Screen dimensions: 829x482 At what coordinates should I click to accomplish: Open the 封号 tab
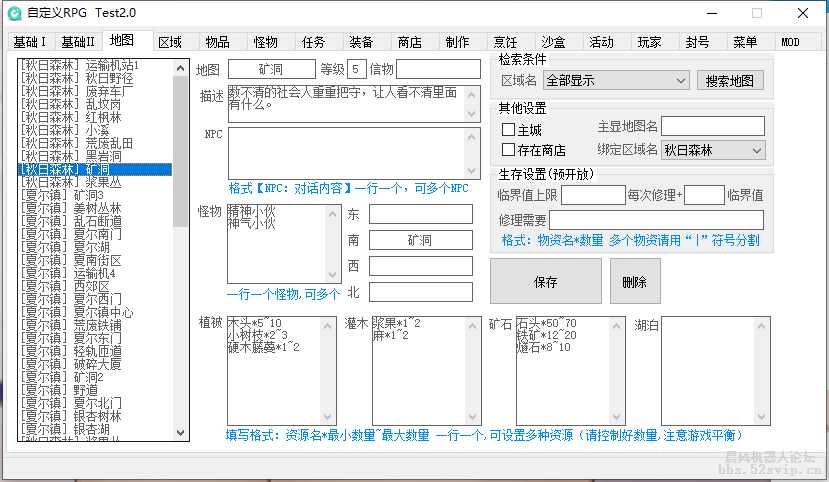click(x=698, y=42)
